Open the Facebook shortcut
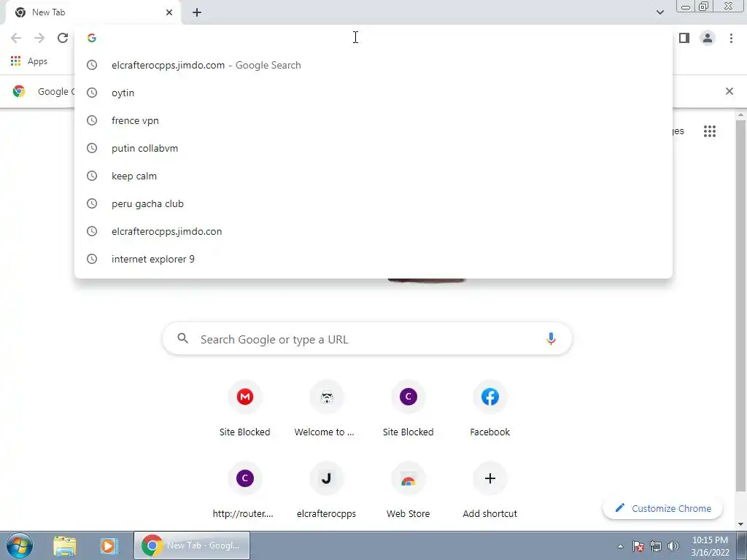Screen dimensions: 747x560 click(489, 409)
